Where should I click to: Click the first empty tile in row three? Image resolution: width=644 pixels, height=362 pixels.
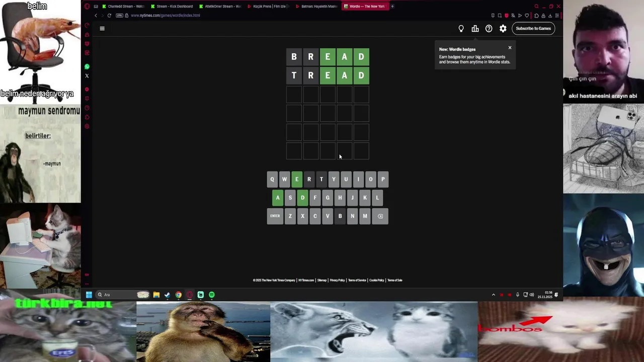click(294, 95)
